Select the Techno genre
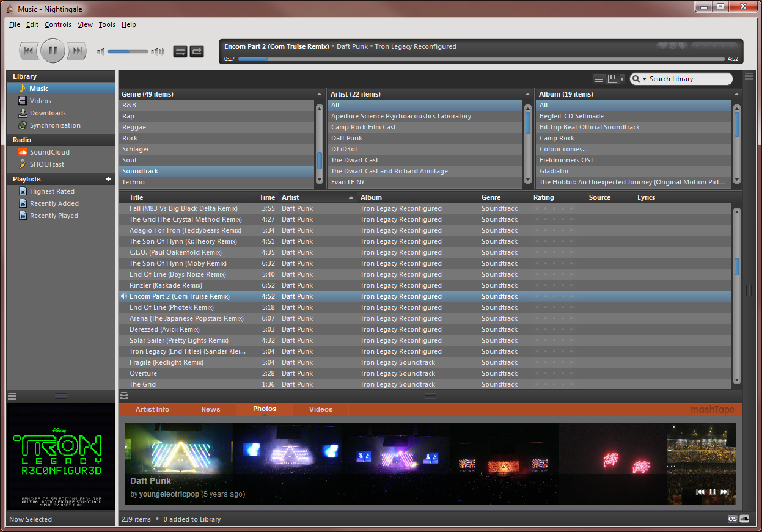The width and height of the screenshot is (762, 532). pos(217,182)
